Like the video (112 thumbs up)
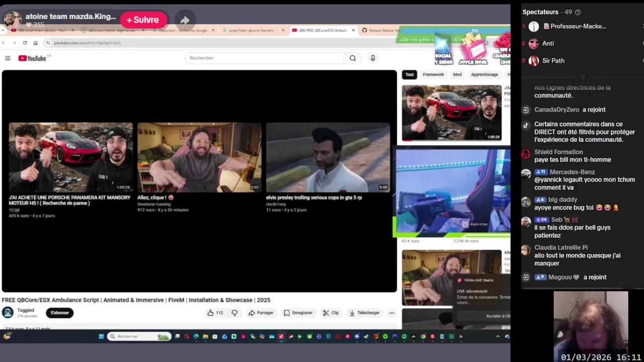Image resolution: width=644 pixels, height=362 pixels. (215, 313)
